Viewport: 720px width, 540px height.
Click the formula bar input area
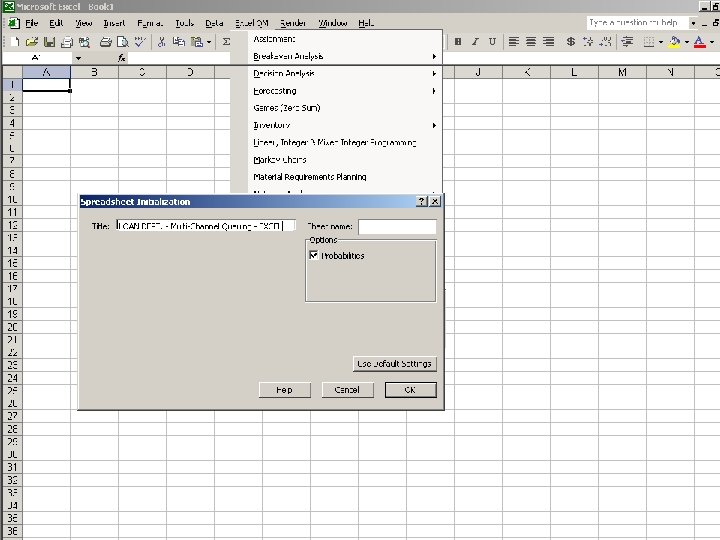point(179,58)
